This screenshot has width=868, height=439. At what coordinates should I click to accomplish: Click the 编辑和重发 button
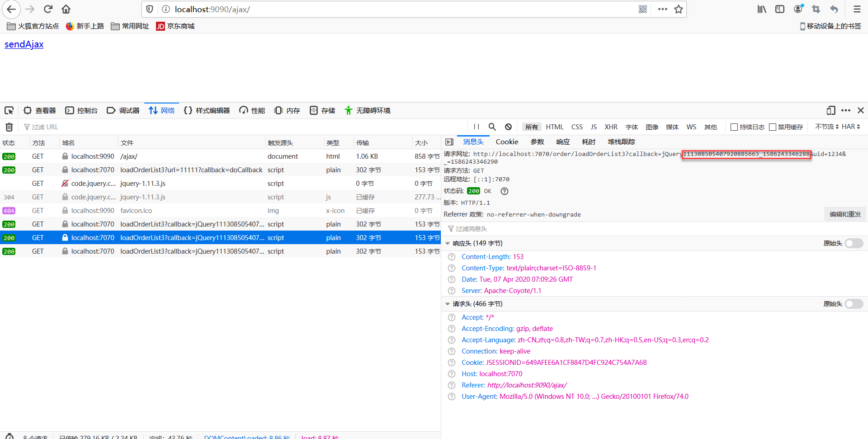[845, 214]
